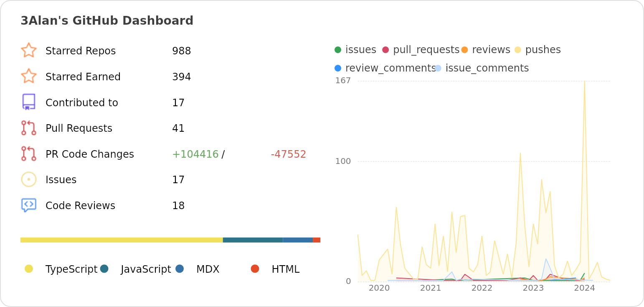Click the blue MDX segment of language bar

point(298,240)
